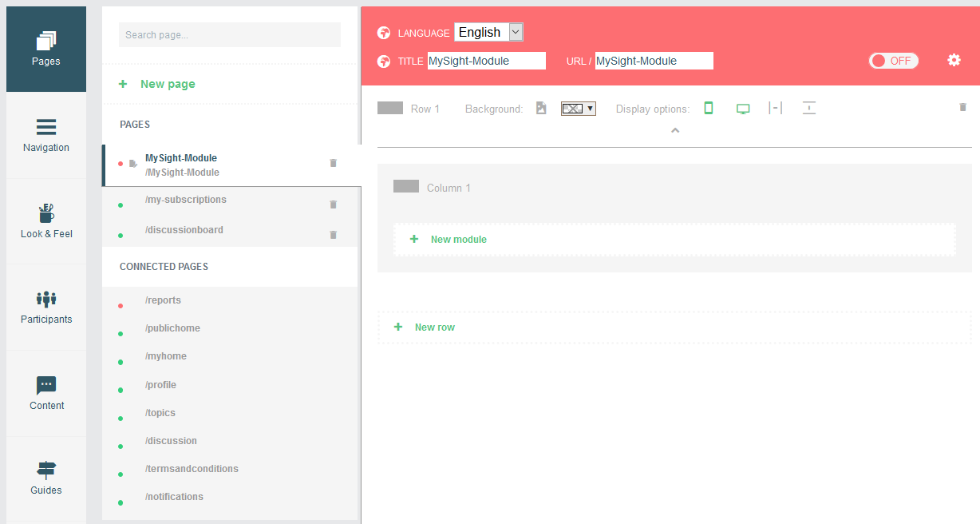
Task: Open the /profile connected page
Action: point(160,385)
